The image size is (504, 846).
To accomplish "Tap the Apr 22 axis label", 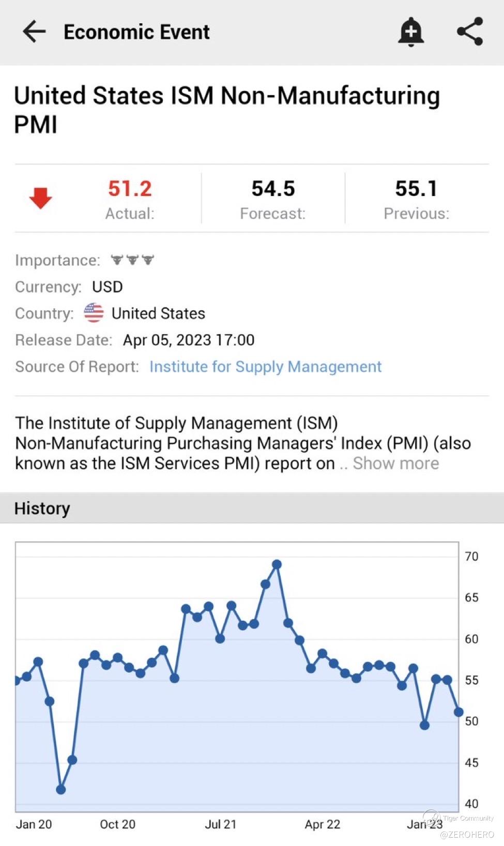I will [x=323, y=824].
